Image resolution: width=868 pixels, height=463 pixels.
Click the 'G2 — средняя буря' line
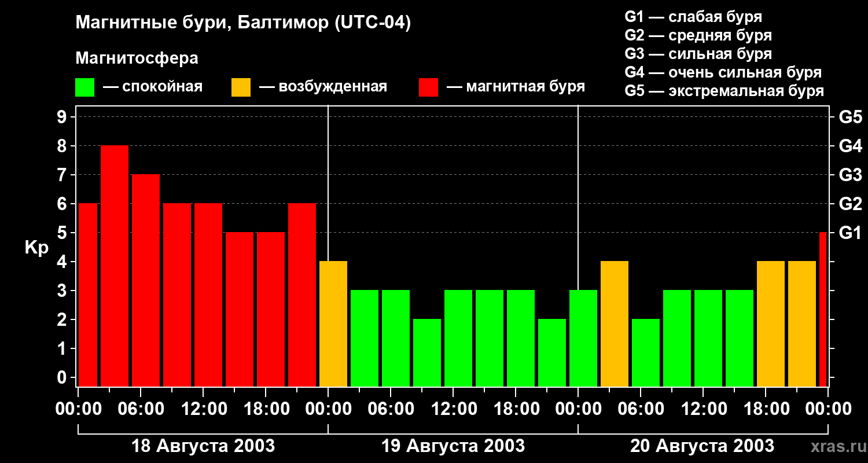coord(698,35)
